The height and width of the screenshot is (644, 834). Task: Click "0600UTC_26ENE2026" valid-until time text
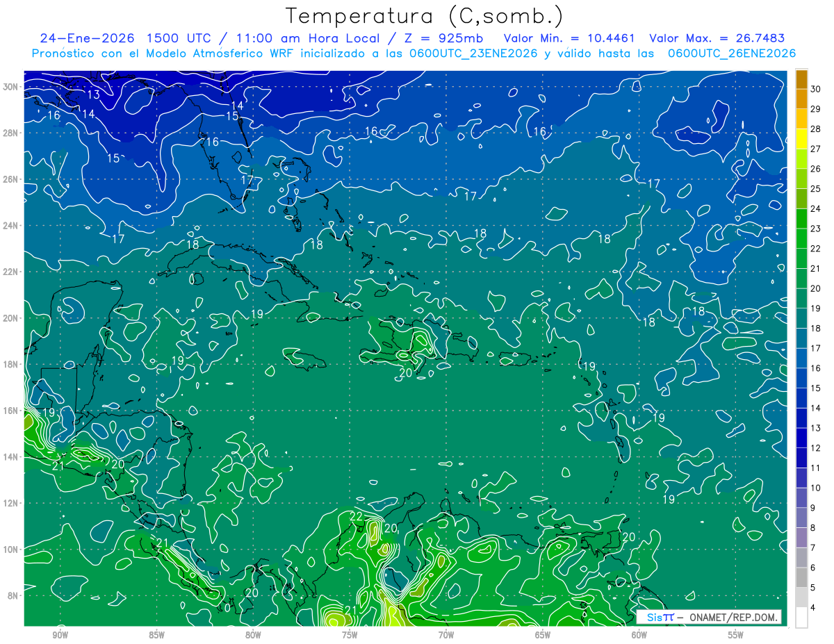(x=731, y=53)
